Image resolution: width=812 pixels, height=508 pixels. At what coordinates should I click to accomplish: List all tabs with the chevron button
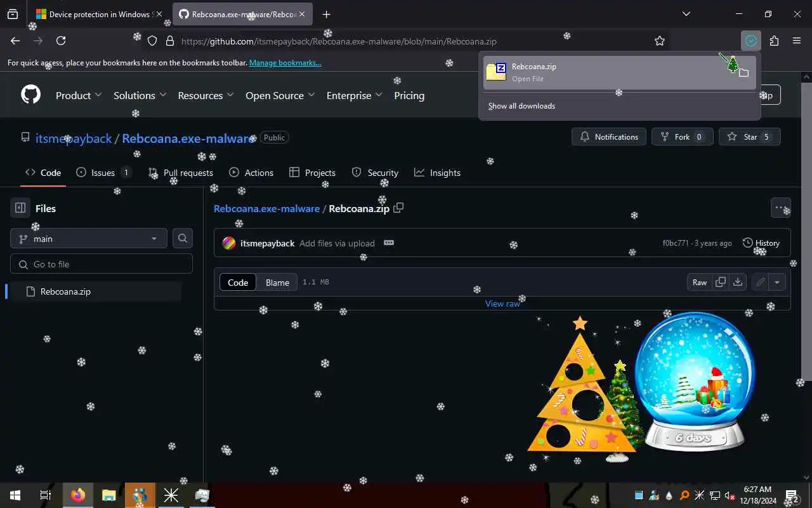click(686, 14)
